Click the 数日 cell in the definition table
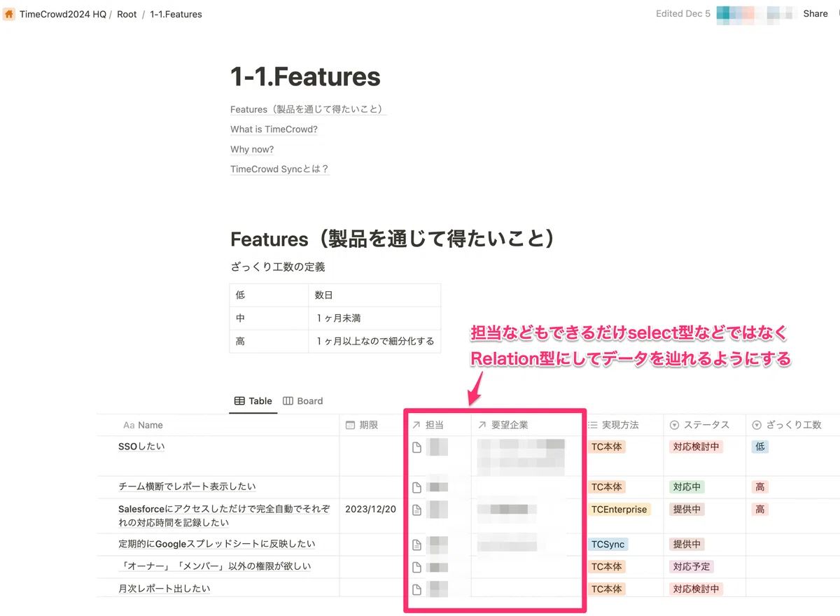840x616 pixels. pos(374,295)
